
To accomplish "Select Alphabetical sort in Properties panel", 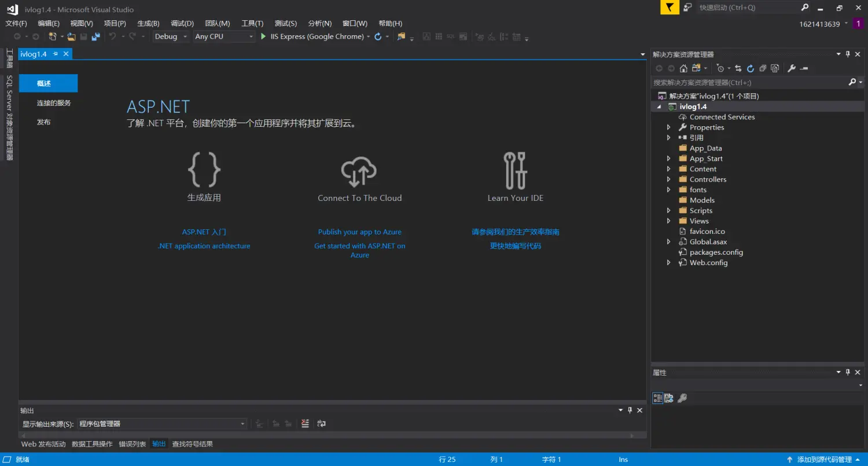I will point(669,398).
